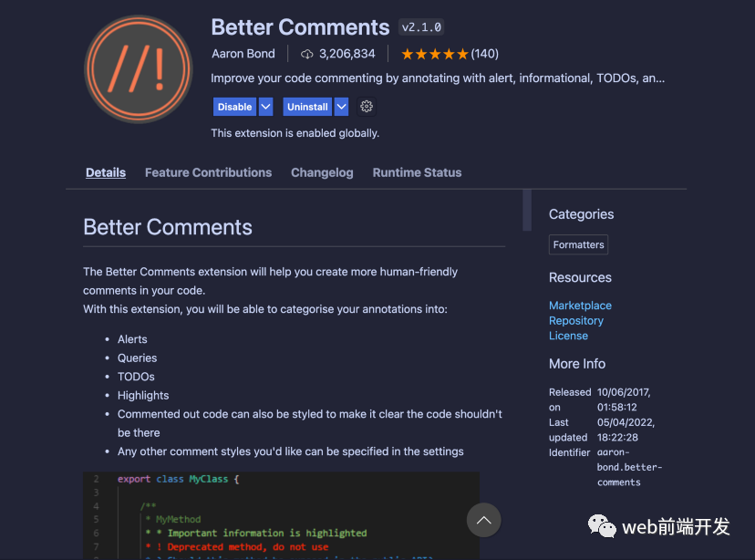Open the Repository link
The width and height of the screenshot is (755, 560).
(x=576, y=321)
